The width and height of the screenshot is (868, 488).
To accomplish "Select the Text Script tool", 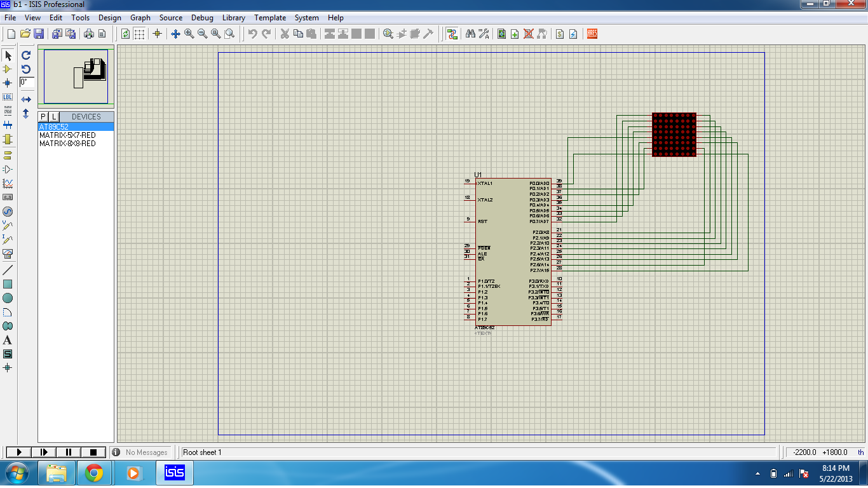I will coord(8,111).
